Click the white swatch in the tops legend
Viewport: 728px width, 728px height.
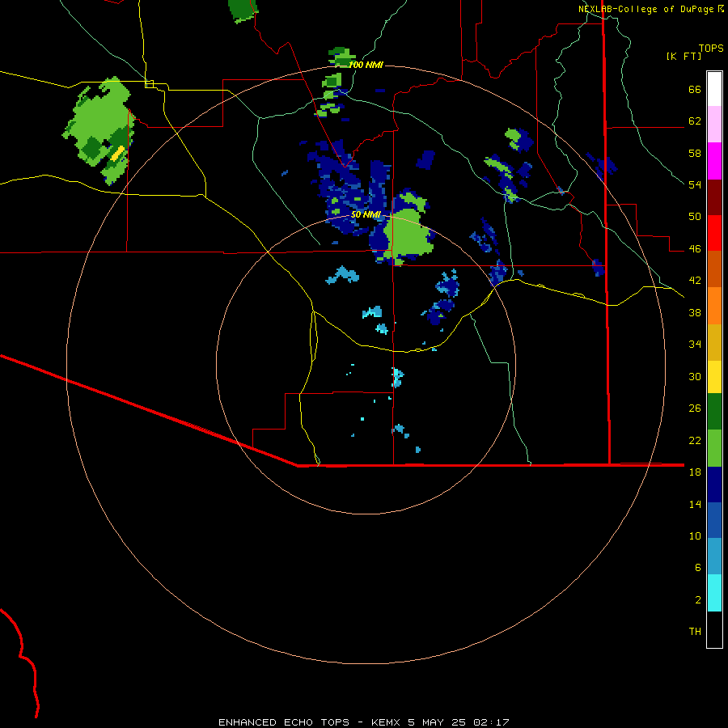(714, 89)
